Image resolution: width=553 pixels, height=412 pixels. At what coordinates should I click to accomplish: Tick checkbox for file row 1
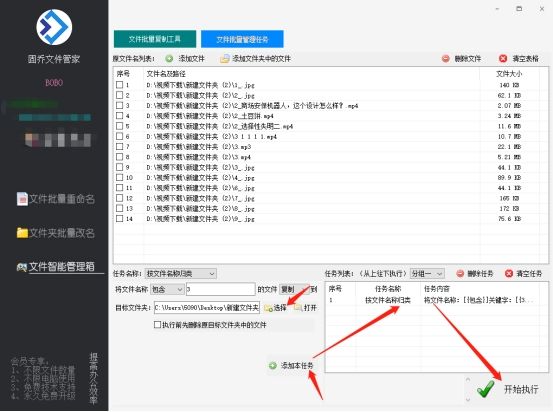pos(120,85)
